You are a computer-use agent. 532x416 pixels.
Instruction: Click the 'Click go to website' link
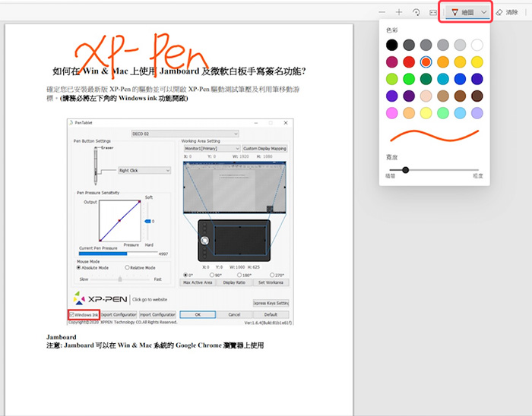point(150,299)
